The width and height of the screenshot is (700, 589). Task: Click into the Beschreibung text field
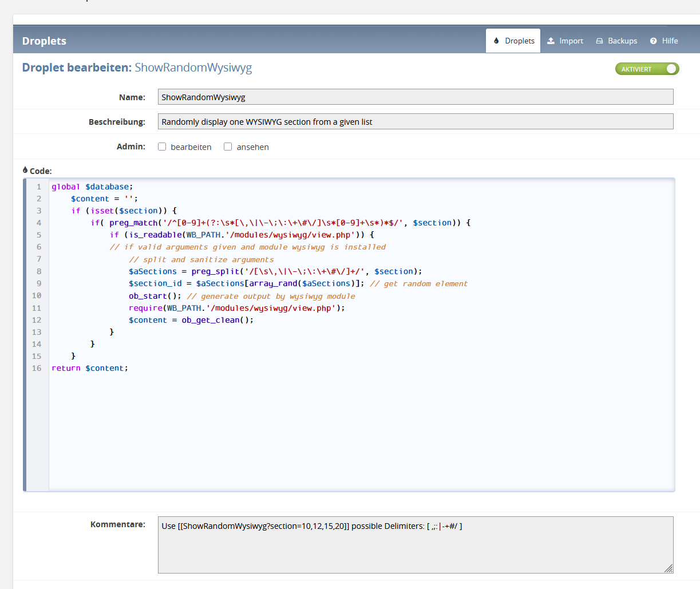[x=415, y=121]
